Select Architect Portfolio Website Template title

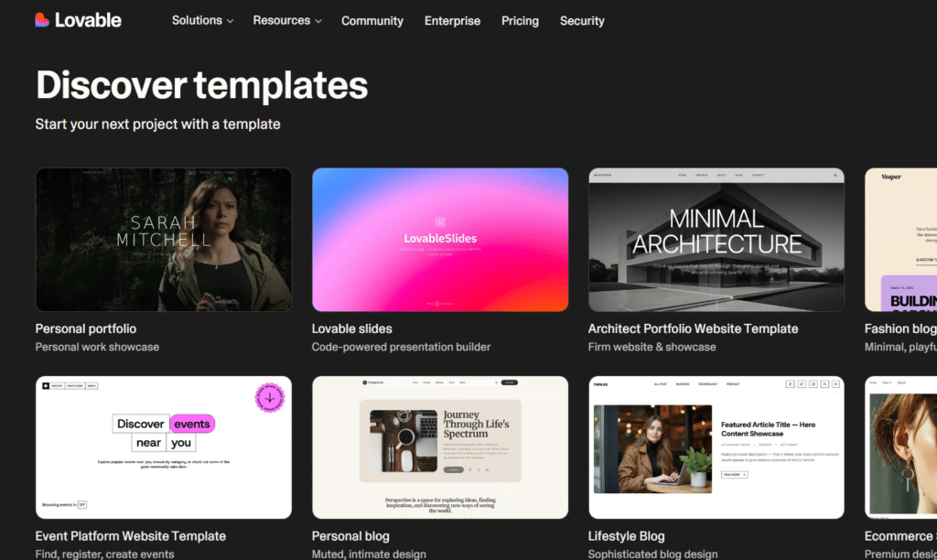(x=694, y=328)
